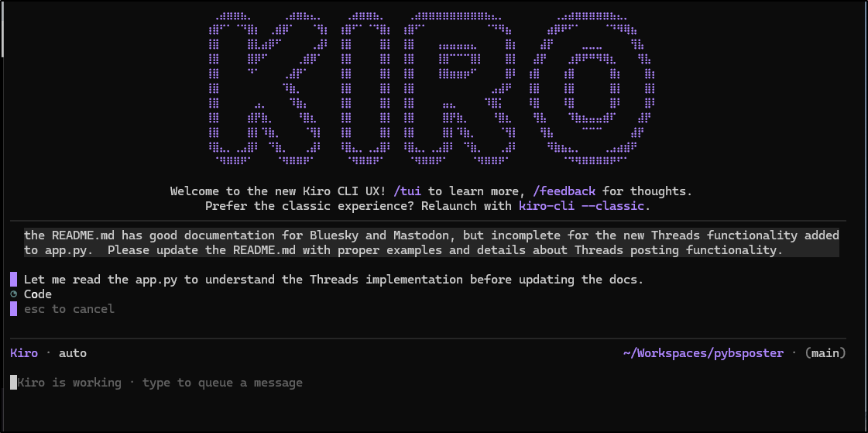
Task: Click the KIRO ASCII art logo
Action: pyautogui.click(x=432, y=88)
